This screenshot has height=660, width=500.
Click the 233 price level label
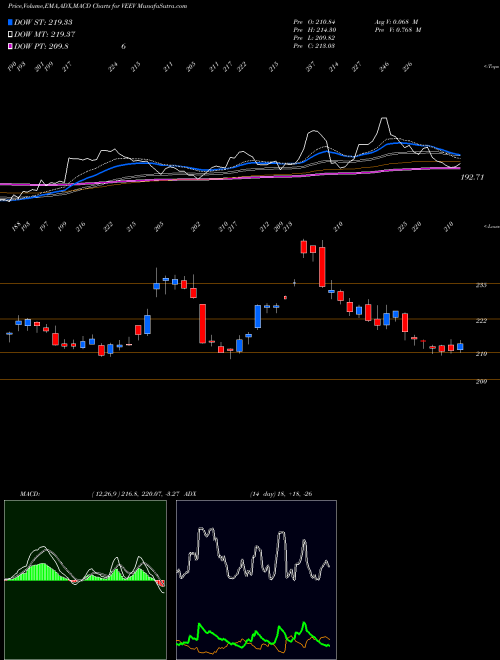click(x=481, y=285)
